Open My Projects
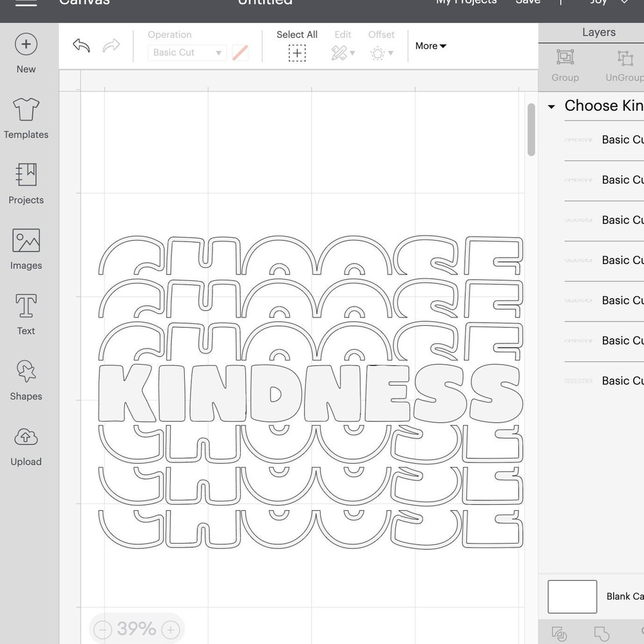 [x=466, y=3]
